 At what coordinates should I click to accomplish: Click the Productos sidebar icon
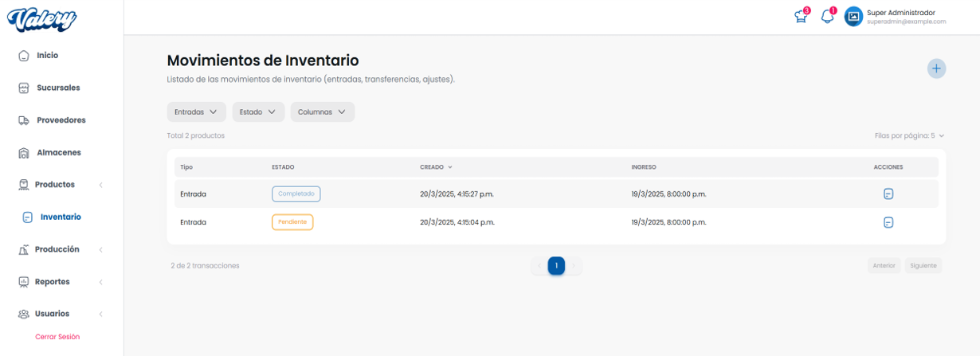coord(24,185)
